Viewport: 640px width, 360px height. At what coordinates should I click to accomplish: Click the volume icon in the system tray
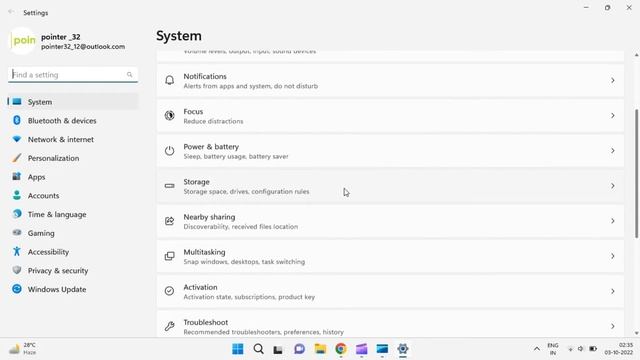(x=580, y=349)
